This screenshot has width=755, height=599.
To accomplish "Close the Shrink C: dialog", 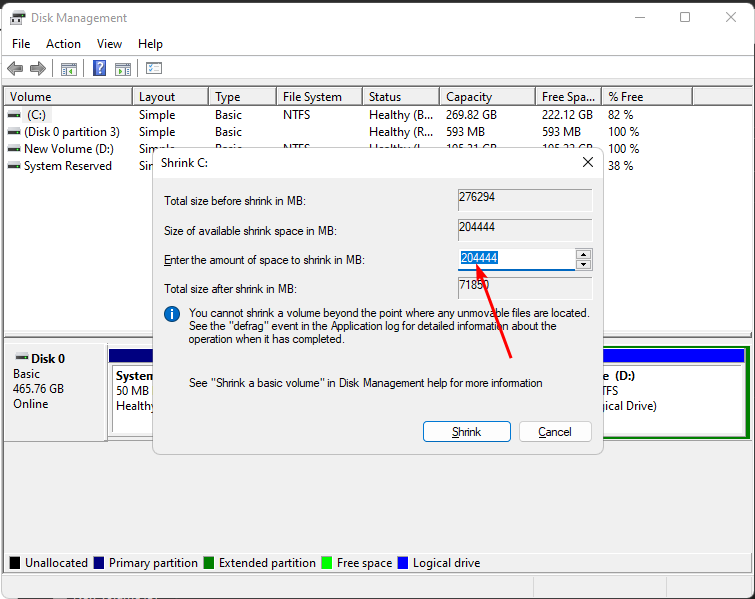I will tap(587, 162).
